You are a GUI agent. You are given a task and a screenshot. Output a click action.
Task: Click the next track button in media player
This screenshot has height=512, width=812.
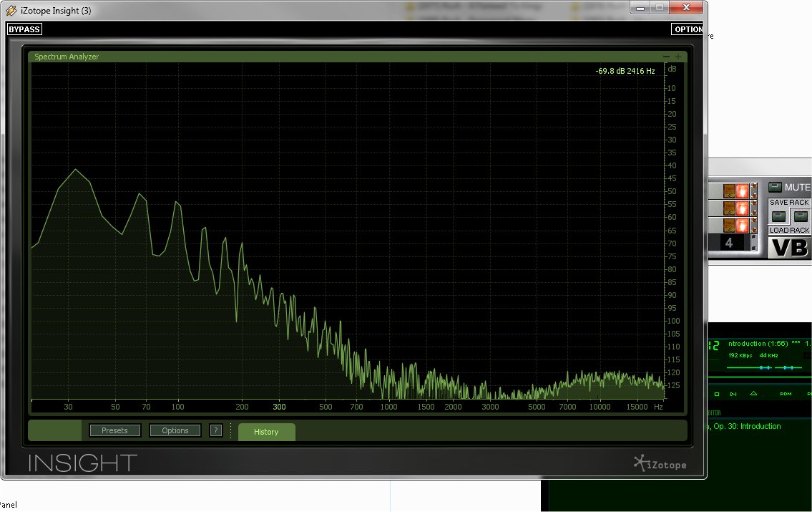pos(733,394)
